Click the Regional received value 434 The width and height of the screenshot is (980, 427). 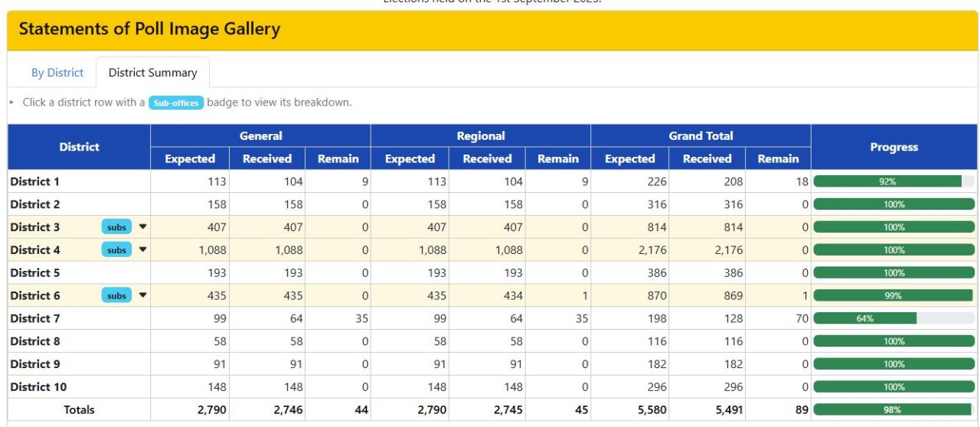(512, 295)
